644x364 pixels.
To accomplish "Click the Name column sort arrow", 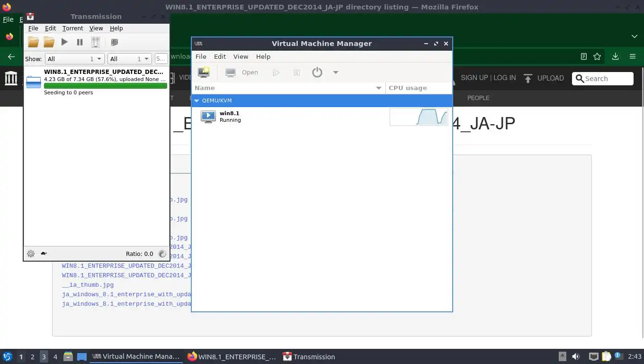I will pos(378,88).
